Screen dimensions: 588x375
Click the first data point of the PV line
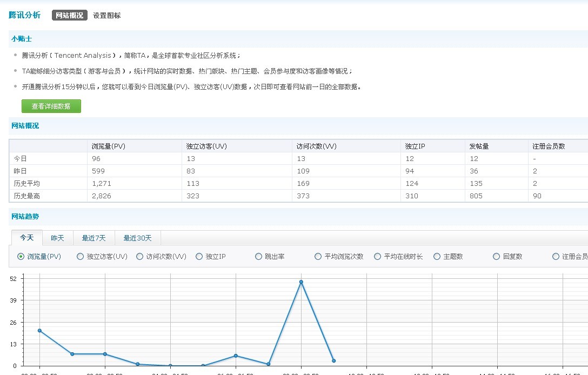pyautogui.click(x=40, y=331)
